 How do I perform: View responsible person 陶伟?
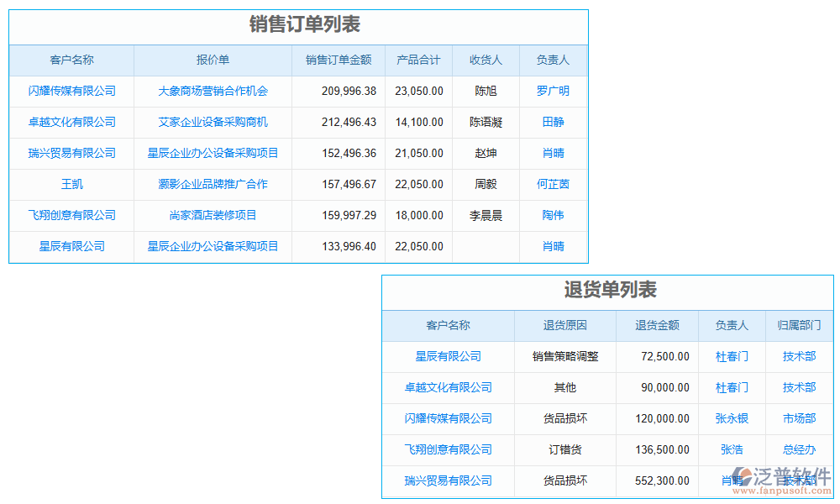pos(552,215)
